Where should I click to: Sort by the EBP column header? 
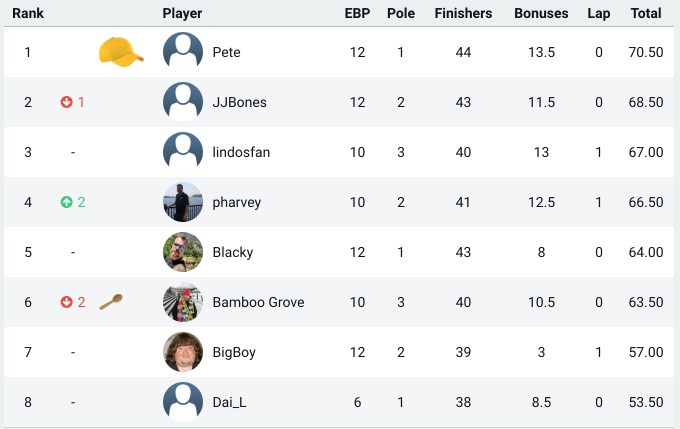[357, 13]
